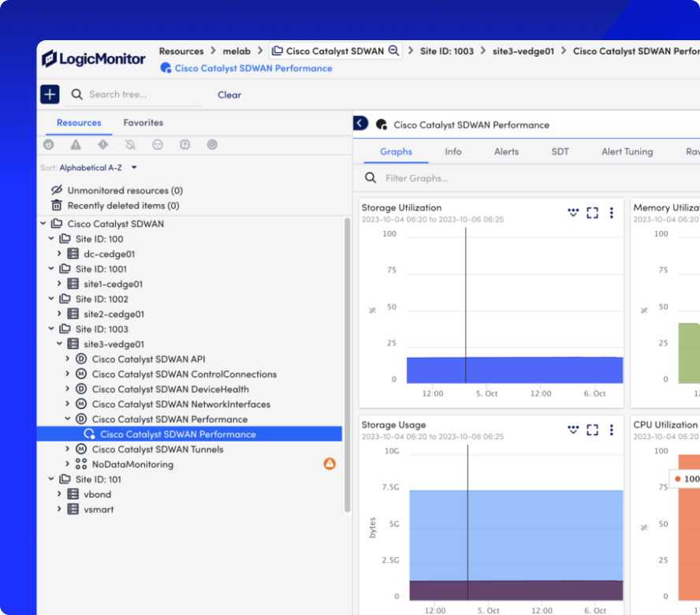Click the Clear search link
700x615 pixels.
tap(229, 95)
